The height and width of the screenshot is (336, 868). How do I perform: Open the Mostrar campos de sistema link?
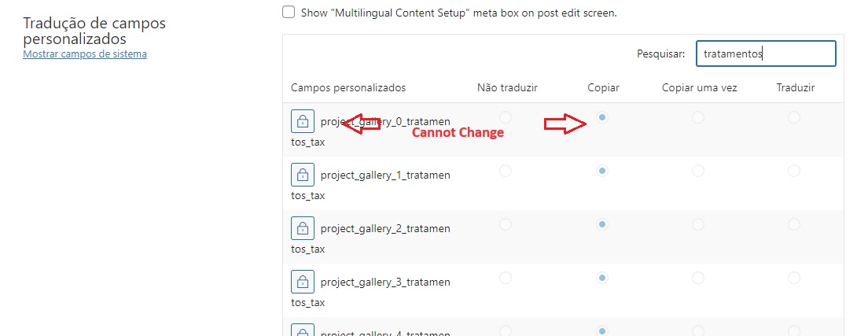pyautogui.click(x=85, y=54)
